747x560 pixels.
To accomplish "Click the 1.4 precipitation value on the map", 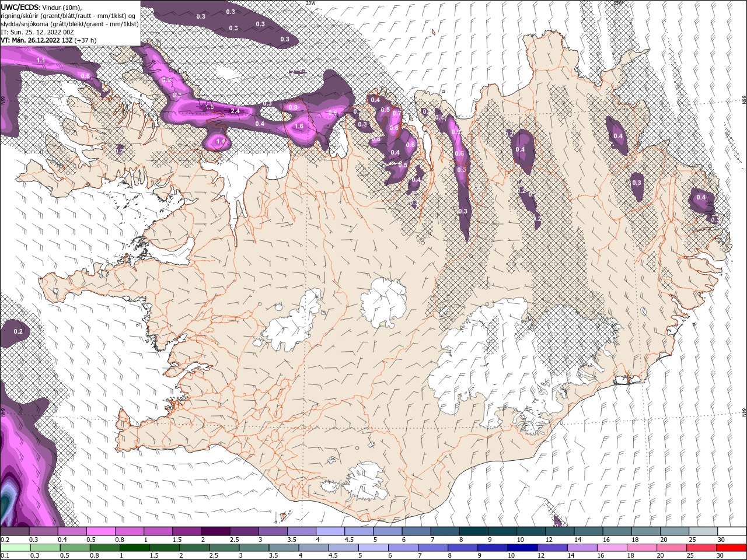I will point(221,141).
